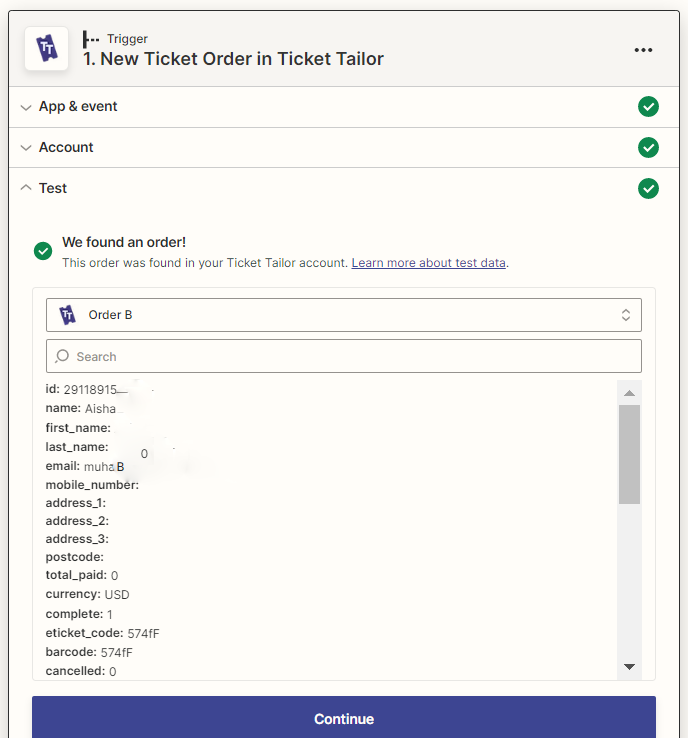
Task: Focus the Search field for order data
Action: point(344,356)
